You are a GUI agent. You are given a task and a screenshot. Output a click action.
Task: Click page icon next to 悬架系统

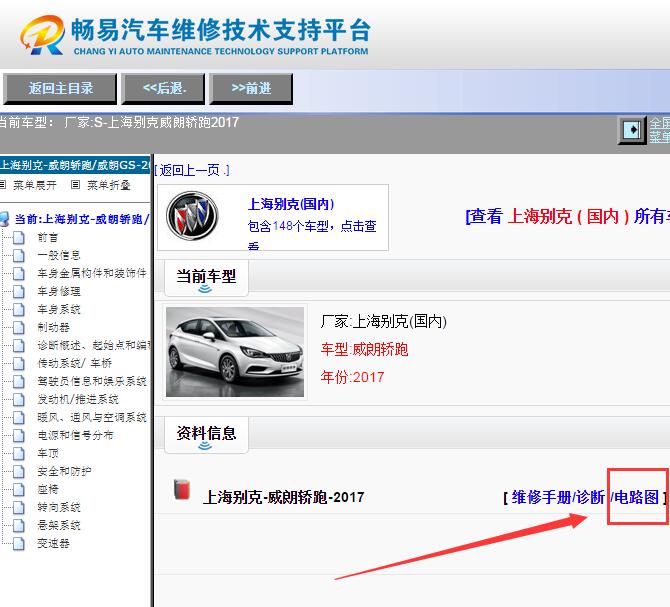[x=18, y=525]
